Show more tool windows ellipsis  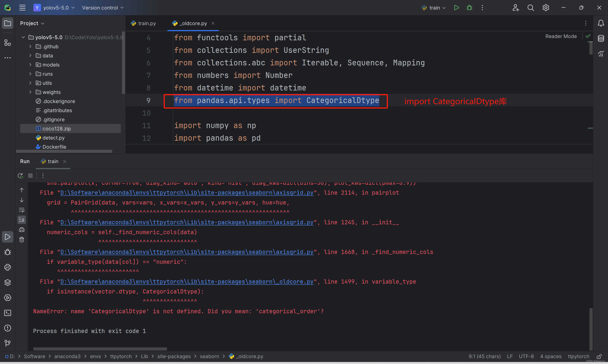coord(8,58)
